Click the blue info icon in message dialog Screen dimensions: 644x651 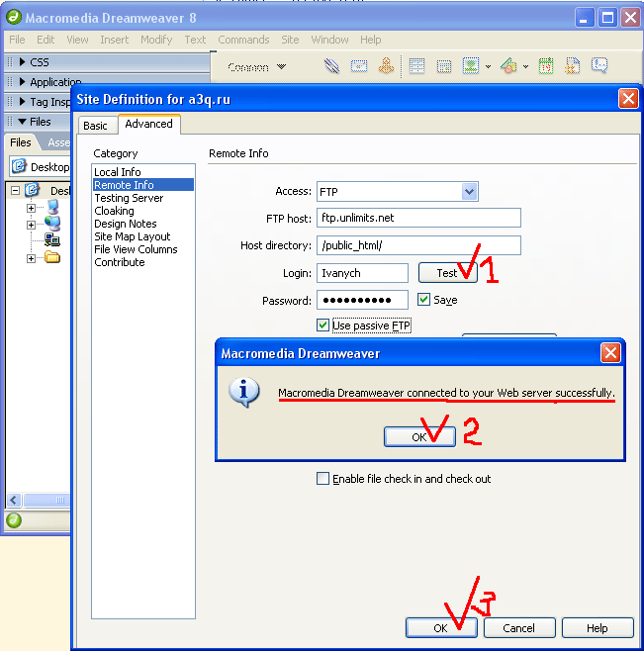244,392
